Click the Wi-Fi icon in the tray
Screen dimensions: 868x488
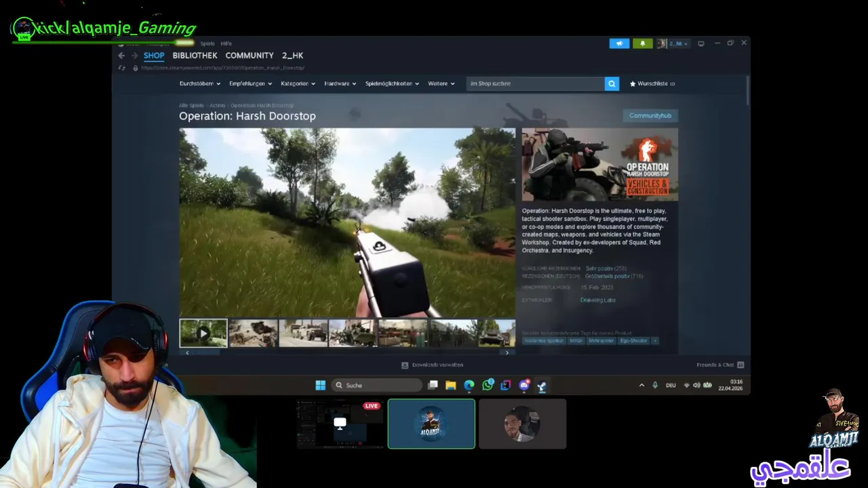tap(686, 385)
